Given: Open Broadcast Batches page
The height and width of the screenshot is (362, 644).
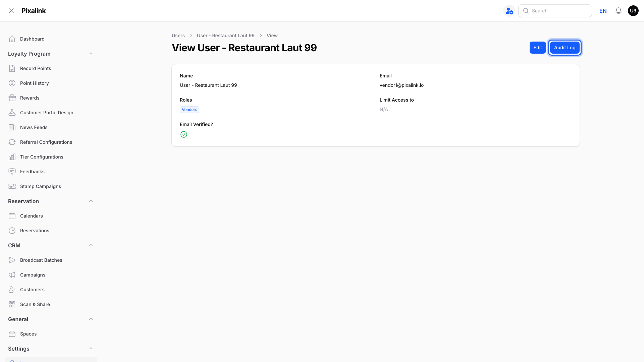Looking at the screenshot, I should (51, 260).
